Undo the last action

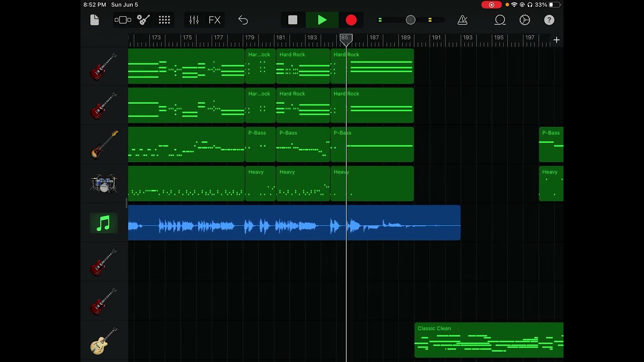pos(243,20)
